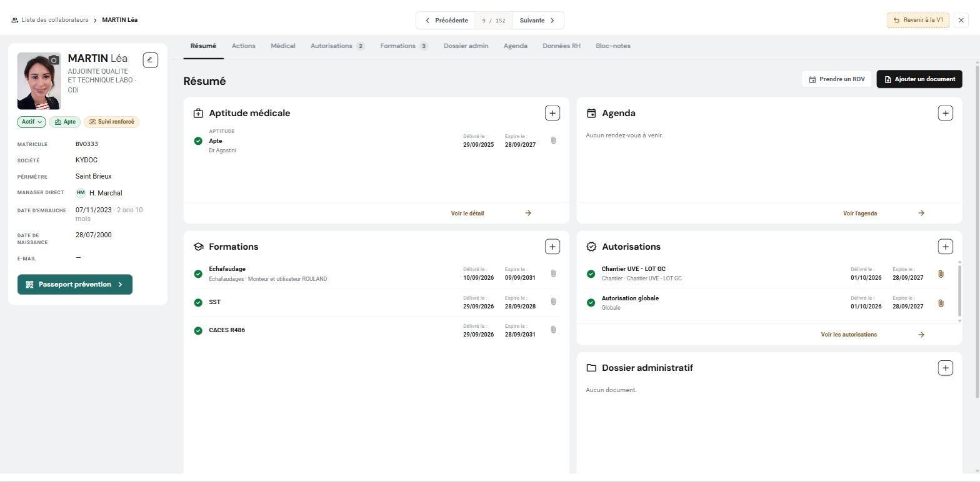Open the Dossier admin tab
980x482 pixels.
click(x=466, y=46)
